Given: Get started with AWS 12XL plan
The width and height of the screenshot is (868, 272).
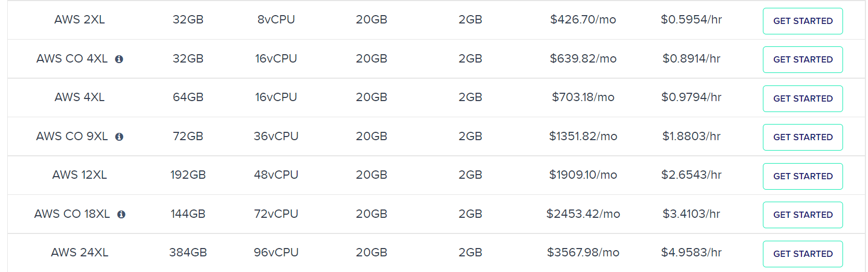Looking at the screenshot, I should [x=802, y=176].
